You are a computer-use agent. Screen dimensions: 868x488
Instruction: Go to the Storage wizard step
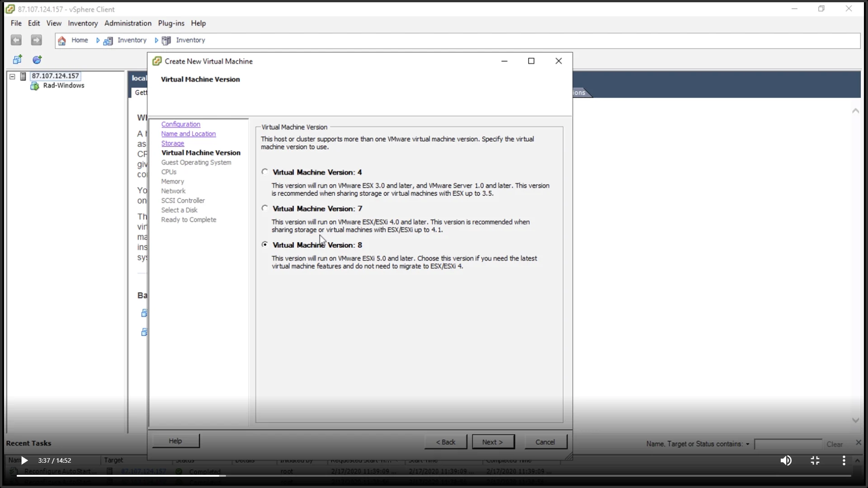click(x=173, y=143)
